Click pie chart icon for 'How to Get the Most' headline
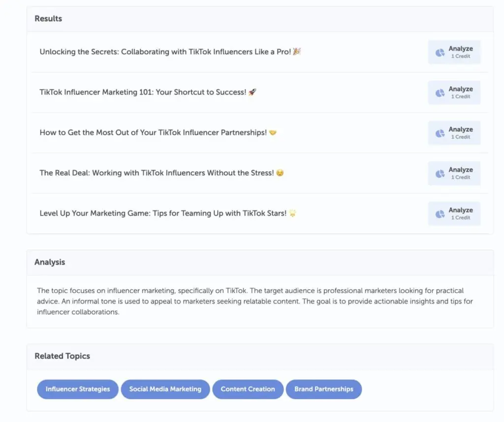 coord(440,133)
